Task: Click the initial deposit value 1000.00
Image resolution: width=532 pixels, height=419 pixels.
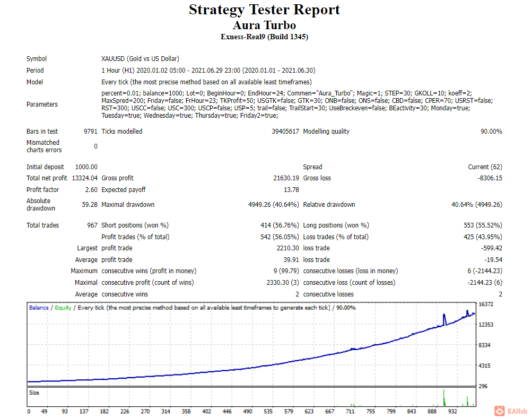Action: [x=86, y=167]
